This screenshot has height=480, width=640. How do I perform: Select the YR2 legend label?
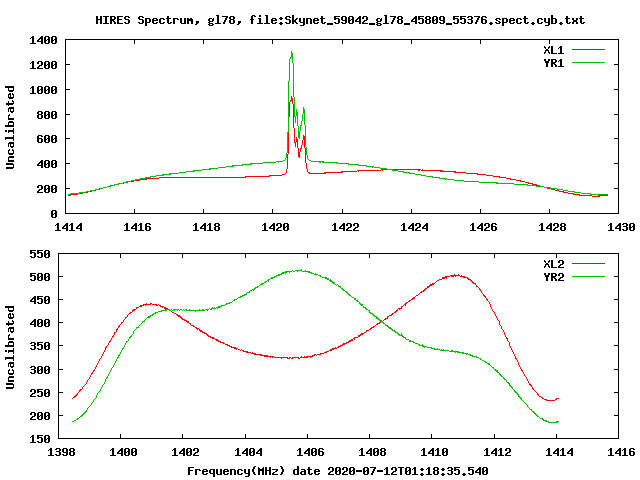pos(553,277)
